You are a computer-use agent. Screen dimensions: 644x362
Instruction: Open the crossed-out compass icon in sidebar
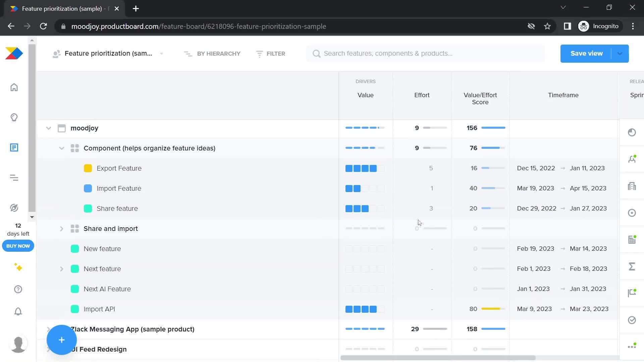tap(14, 208)
